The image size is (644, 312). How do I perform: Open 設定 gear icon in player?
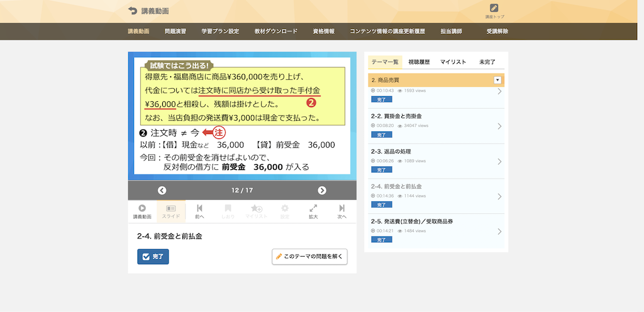point(285,211)
